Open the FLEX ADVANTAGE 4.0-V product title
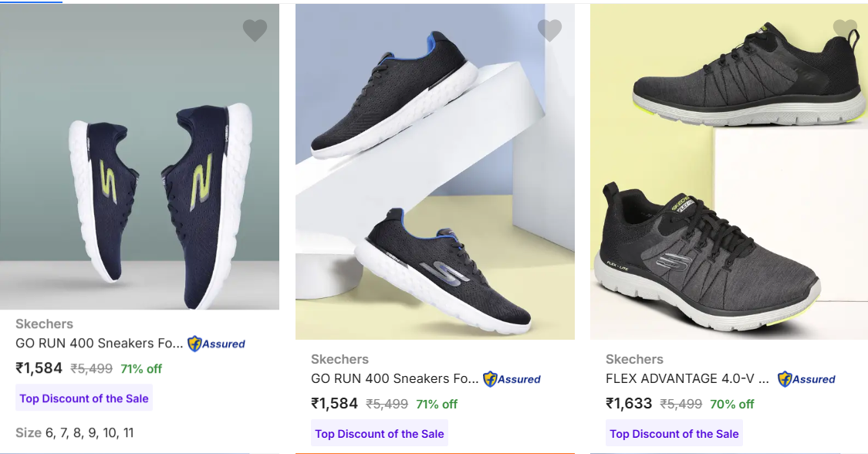The width and height of the screenshot is (868, 454). pos(687,378)
